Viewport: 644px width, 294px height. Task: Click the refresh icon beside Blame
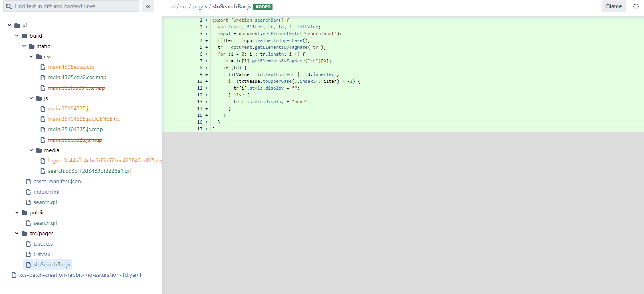pyautogui.click(x=636, y=6)
